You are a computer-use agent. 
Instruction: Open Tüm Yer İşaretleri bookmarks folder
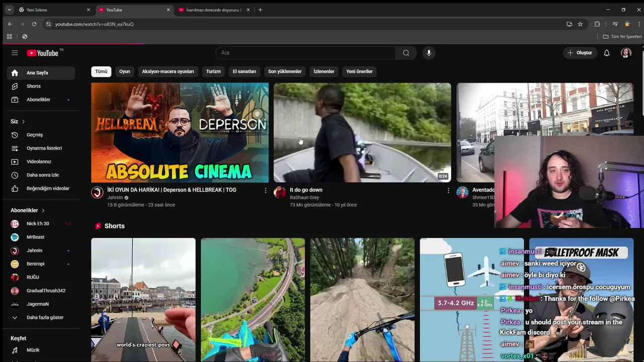622,37
